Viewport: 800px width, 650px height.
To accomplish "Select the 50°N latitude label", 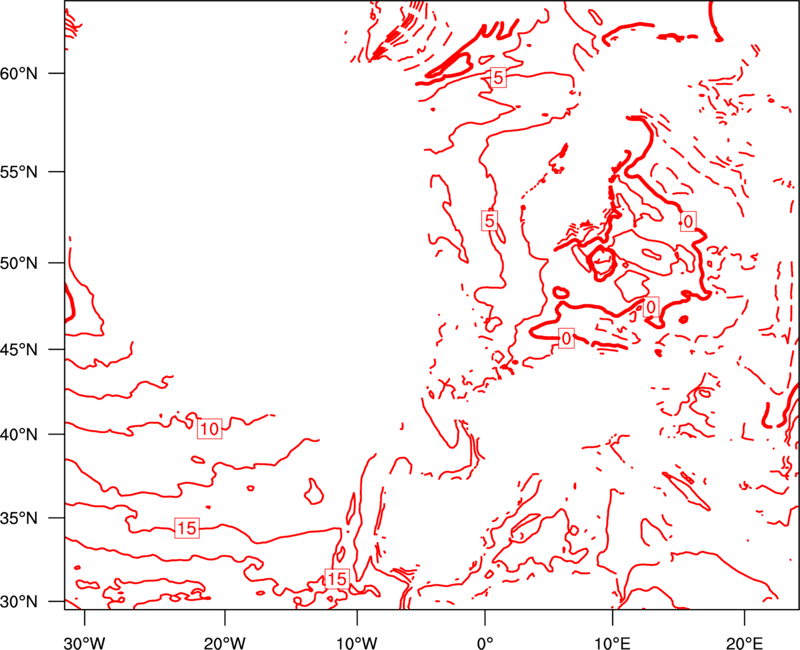I will coord(19,263).
